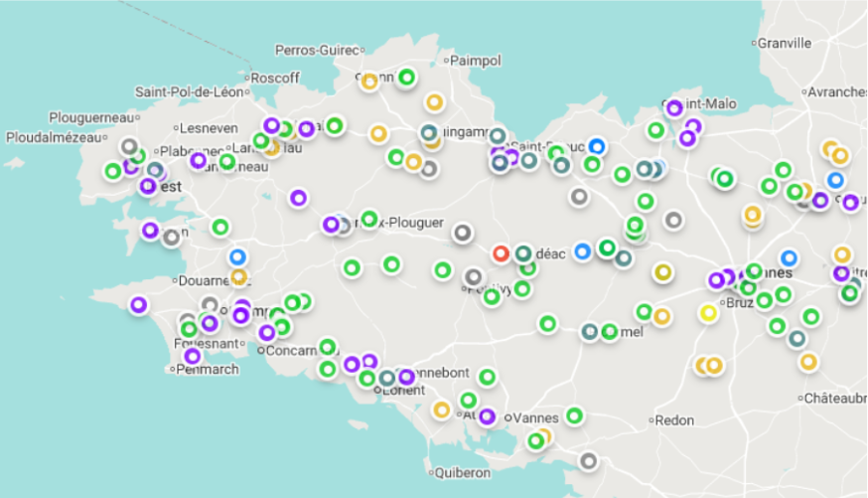Select the Redon town label
The width and height of the screenshot is (868, 498).
[674, 420]
